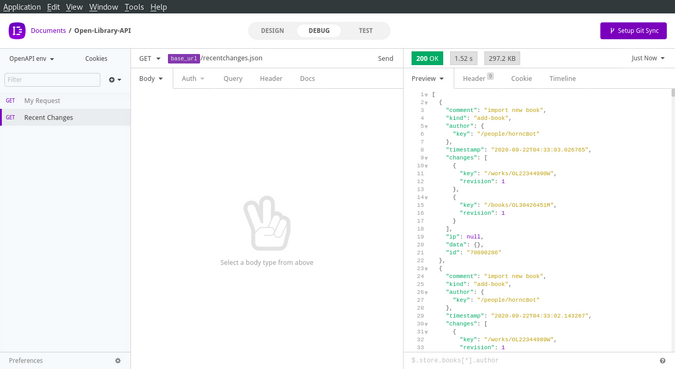675x369 pixels.
Task: Open the Timeline tab
Action: [563, 78]
